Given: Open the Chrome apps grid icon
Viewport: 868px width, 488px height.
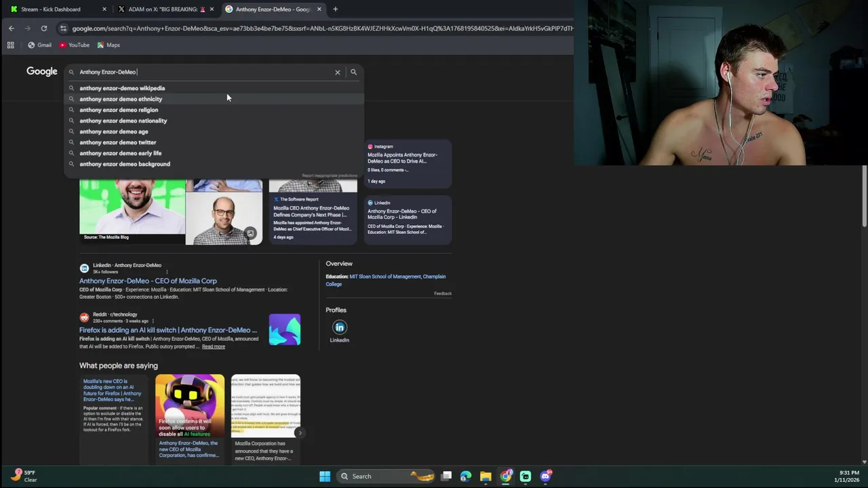Looking at the screenshot, I should 10,45.
